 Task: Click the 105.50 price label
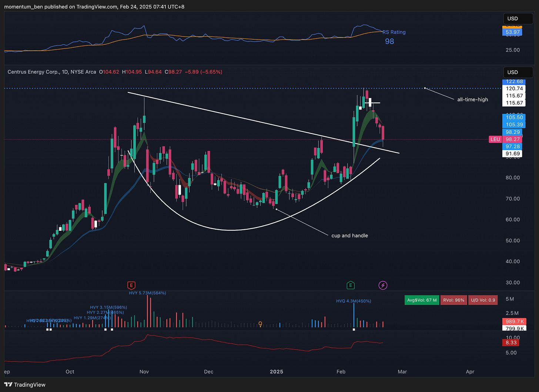pos(515,117)
